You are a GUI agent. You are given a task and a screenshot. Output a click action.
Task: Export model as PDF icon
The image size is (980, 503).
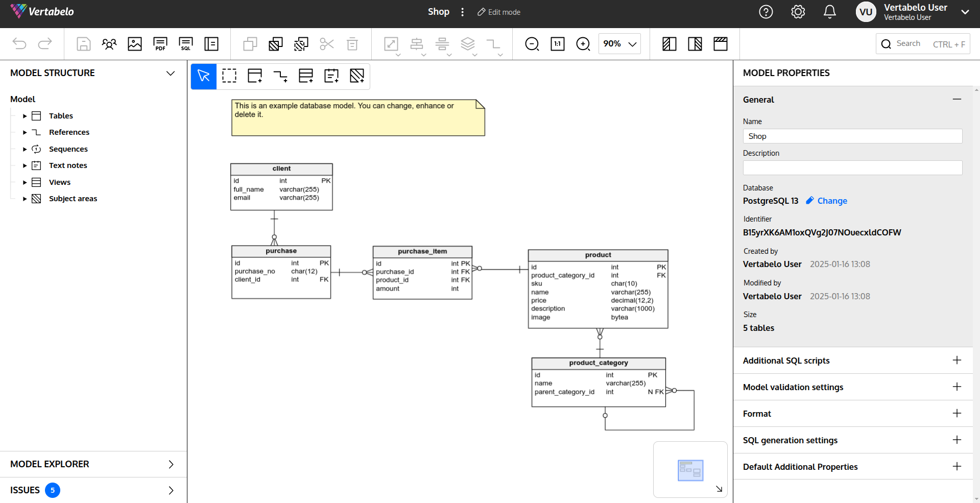[x=160, y=44]
